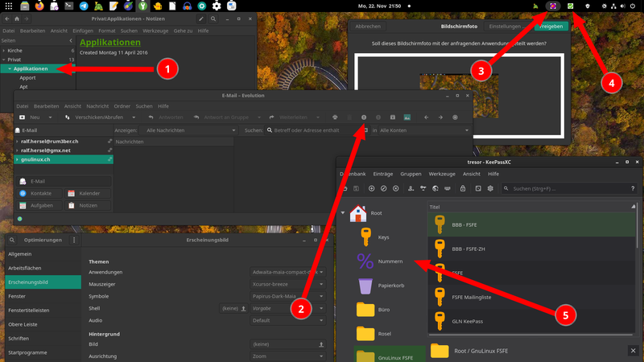The image size is (644, 362).
Task: Collapse the Seiten sidebar in Notizen
Action: click(x=71, y=41)
